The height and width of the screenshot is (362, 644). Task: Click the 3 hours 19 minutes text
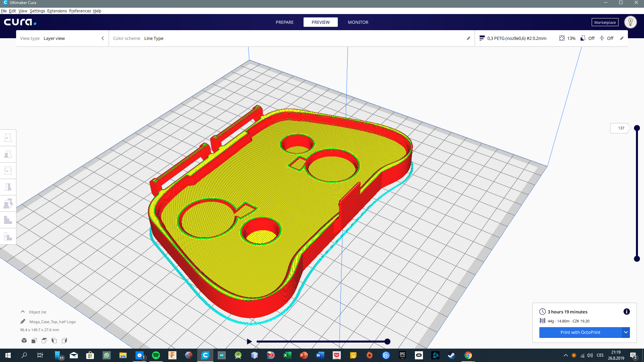point(568,312)
